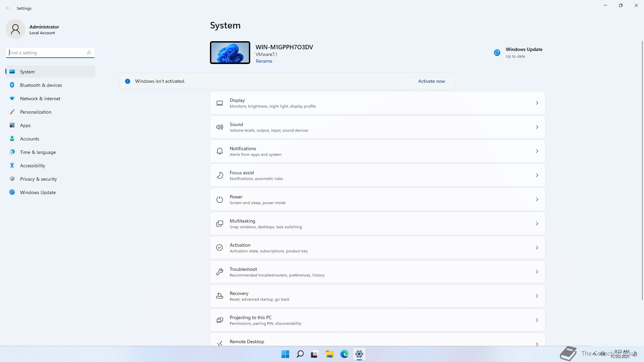
Task: Click the computer name WIN-M1GPPH7O3DV
Action: pos(284,47)
